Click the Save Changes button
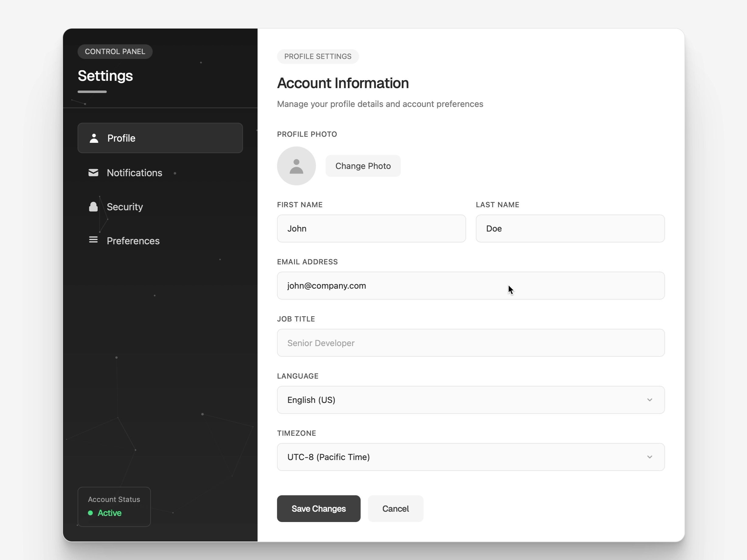The image size is (747, 560). (x=318, y=508)
